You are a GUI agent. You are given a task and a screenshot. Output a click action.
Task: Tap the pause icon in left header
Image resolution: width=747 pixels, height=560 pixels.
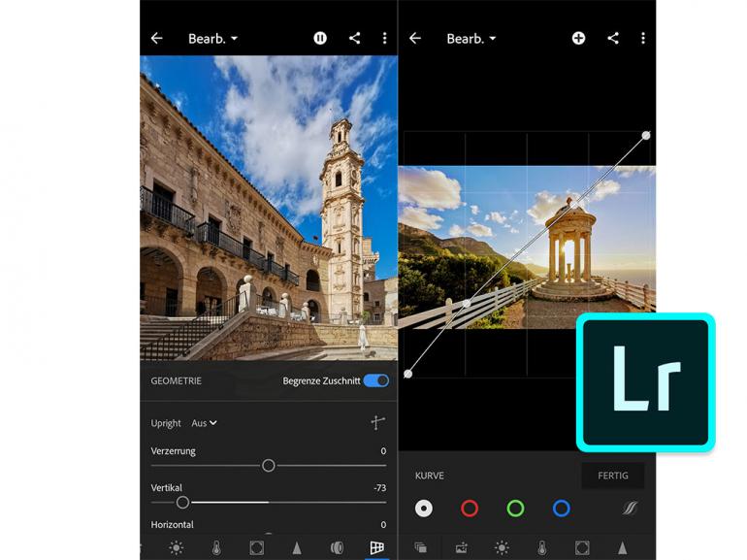[x=320, y=38]
